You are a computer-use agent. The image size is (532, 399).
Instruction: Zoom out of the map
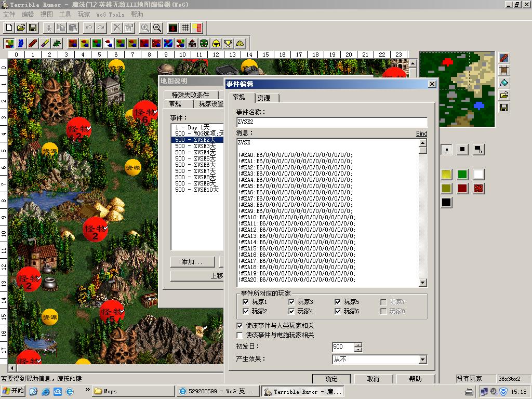[157, 28]
